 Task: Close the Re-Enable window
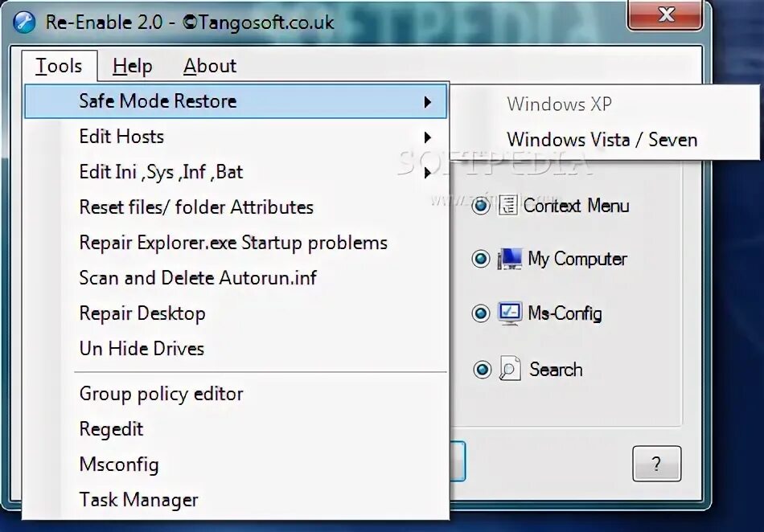[x=666, y=14]
